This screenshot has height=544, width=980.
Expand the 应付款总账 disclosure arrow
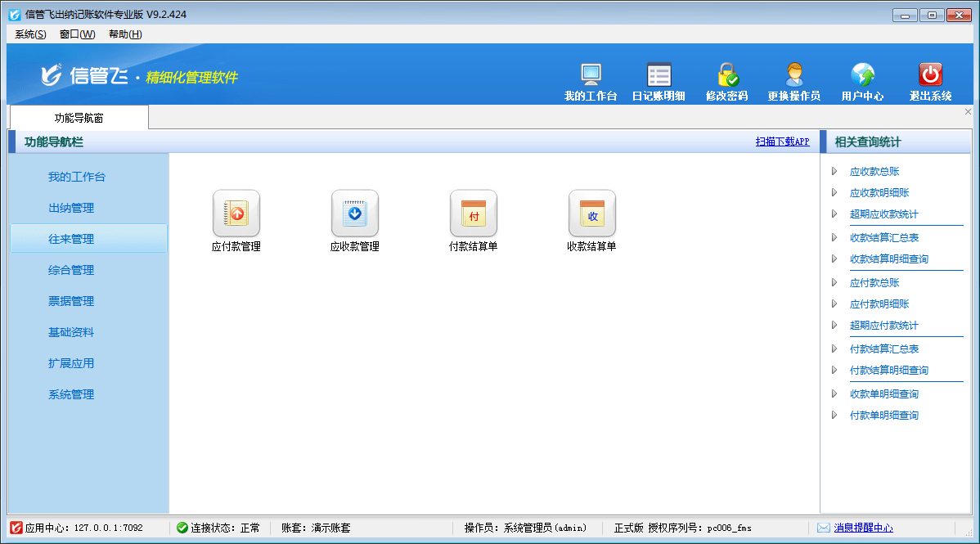[834, 281]
